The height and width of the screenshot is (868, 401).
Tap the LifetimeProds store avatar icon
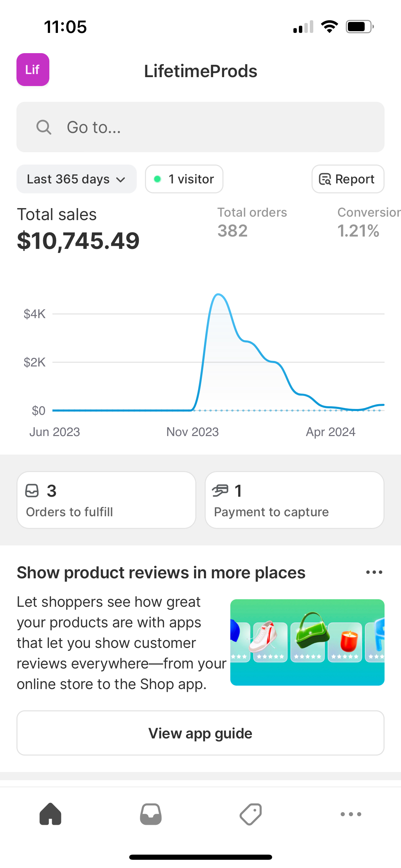(x=33, y=70)
